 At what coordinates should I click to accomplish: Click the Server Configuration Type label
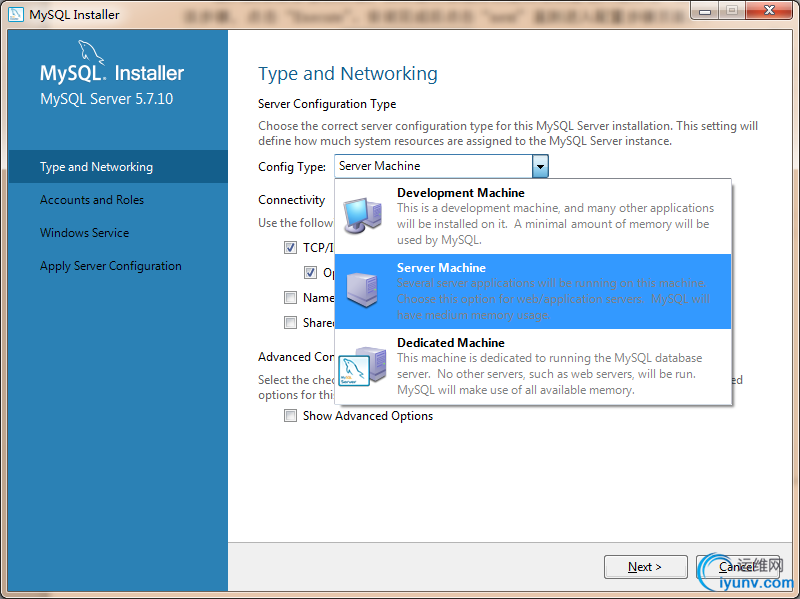click(327, 104)
